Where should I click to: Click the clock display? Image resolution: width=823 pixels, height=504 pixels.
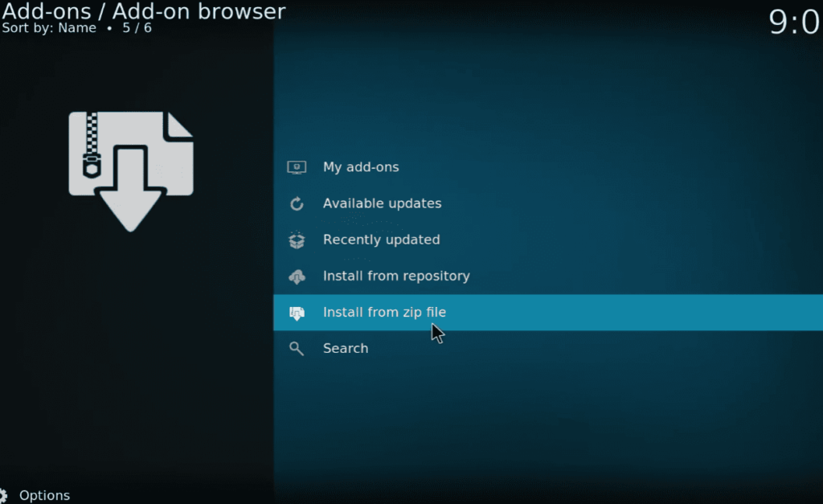click(795, 23)
